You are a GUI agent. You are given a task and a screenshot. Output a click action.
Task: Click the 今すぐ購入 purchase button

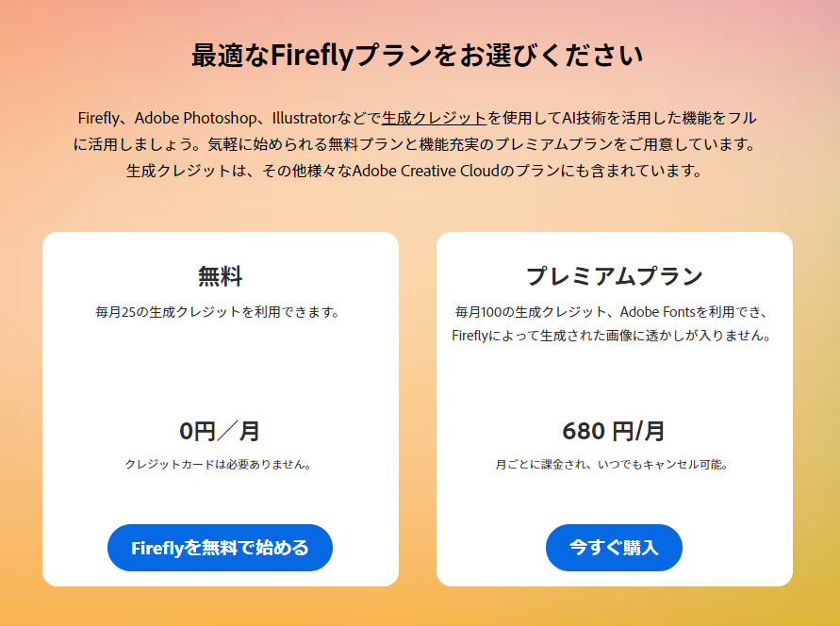click(x=614, y=548)
